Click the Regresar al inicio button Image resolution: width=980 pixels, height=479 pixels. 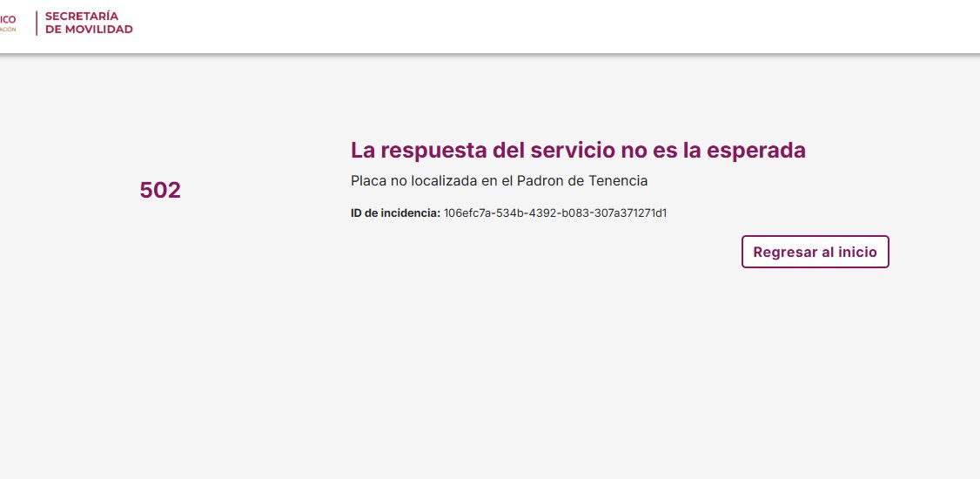815,252
